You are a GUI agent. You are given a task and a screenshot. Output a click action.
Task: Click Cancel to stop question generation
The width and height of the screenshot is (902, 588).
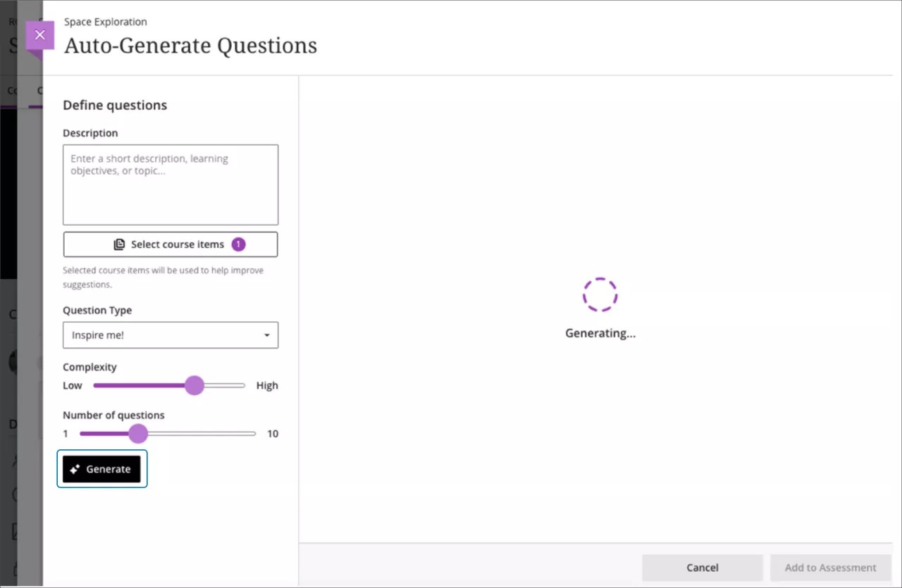(x=702, y=568)
